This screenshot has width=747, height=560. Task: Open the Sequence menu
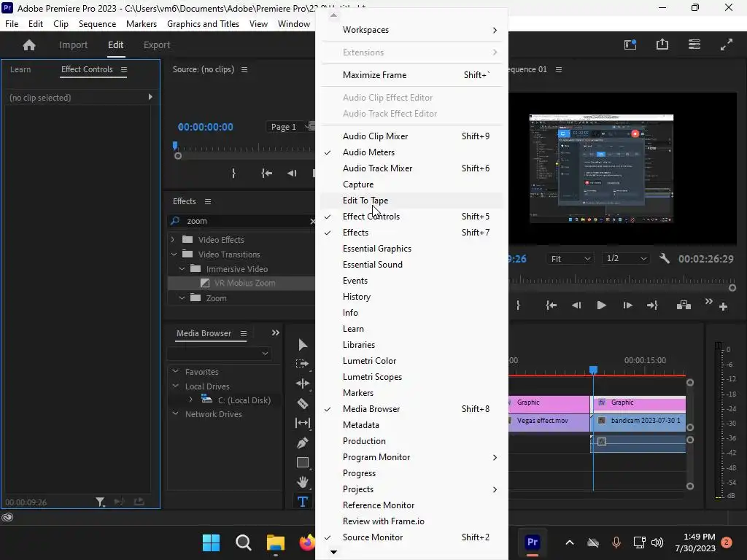[x=97, y=24]
